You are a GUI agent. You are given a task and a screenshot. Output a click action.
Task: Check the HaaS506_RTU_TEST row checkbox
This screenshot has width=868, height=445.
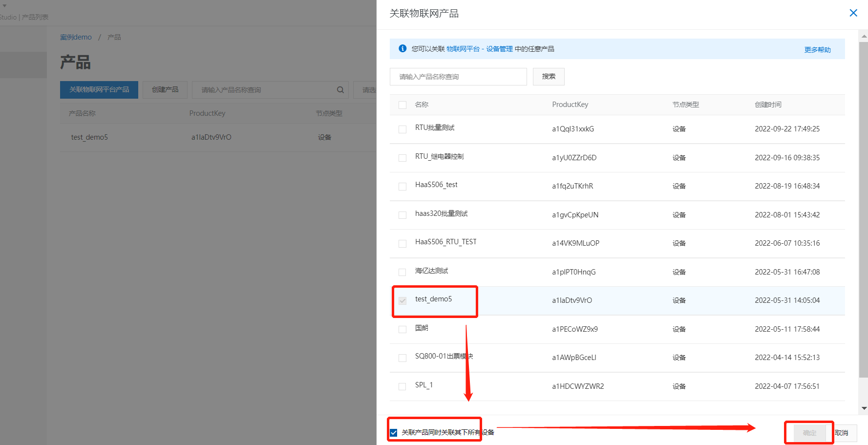tap(402, 244)
